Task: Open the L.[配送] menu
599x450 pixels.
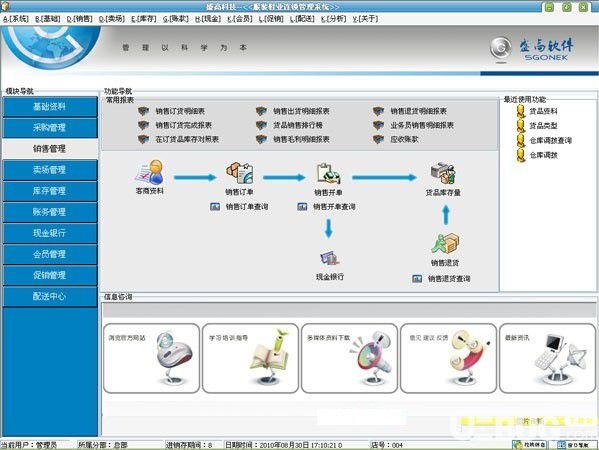Action: tap(302, 19)
